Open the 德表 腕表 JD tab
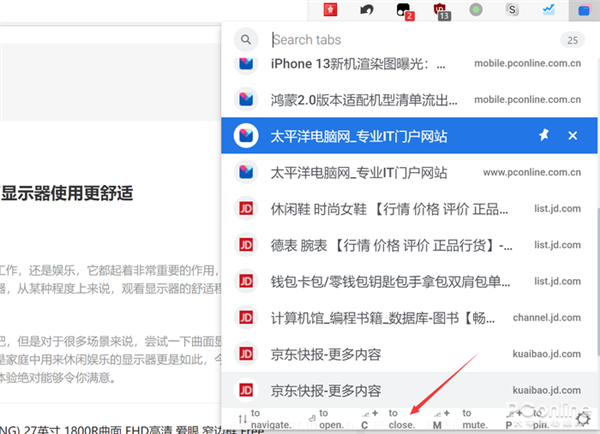600x434 pixels. (409, 245)
